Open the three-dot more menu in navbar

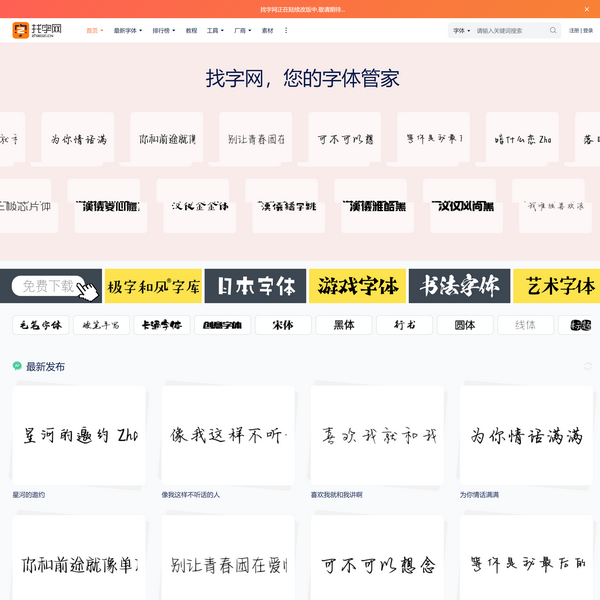point(286,31)
